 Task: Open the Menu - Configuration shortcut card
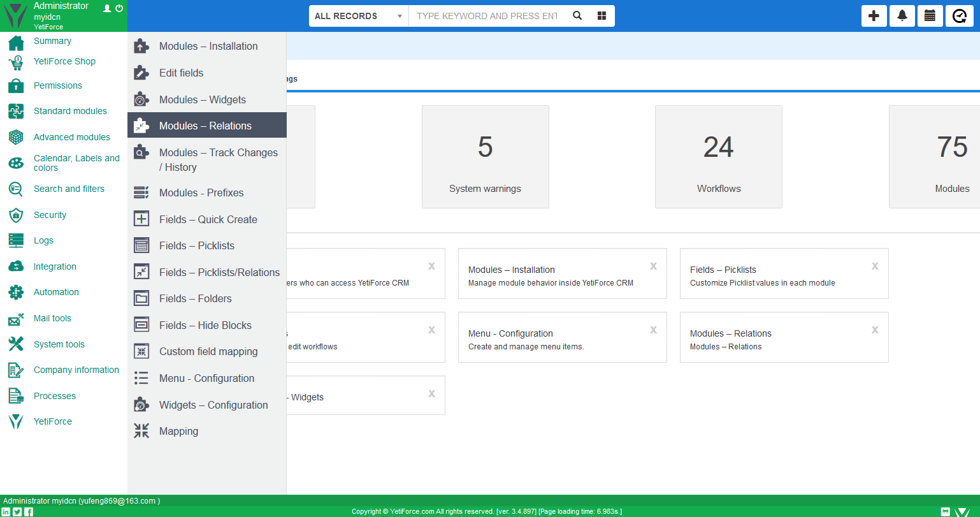pyautogui.click(x=563, y=337)
